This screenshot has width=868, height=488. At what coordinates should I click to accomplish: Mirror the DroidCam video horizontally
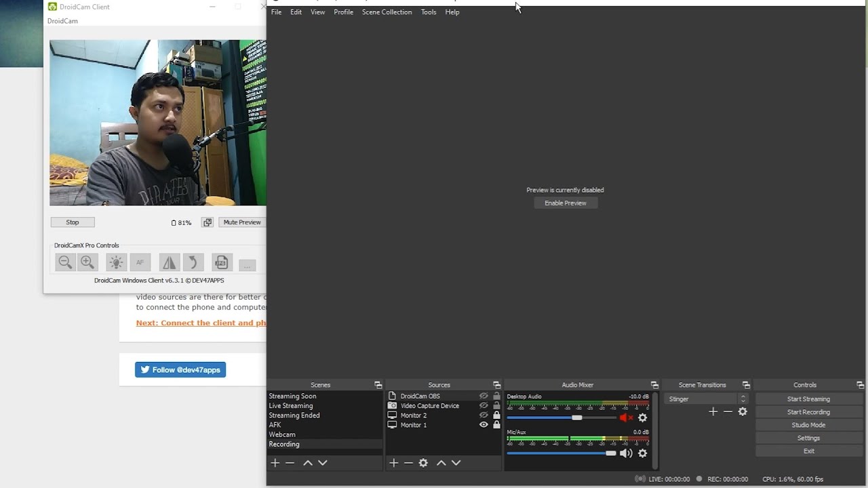[x=169, y=262]
